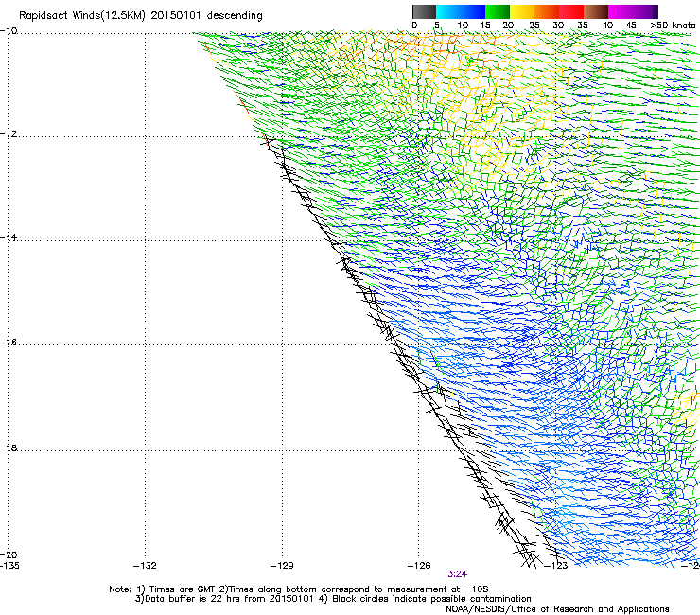Click the '-10' latitude axis label
Screen dimensions: 700x615
[x=9, y=31]
